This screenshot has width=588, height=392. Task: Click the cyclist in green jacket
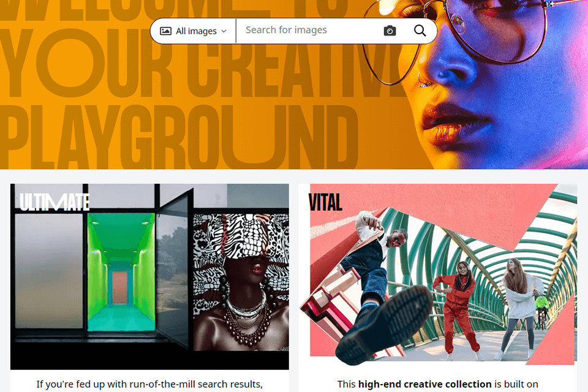tap(542, 310)
